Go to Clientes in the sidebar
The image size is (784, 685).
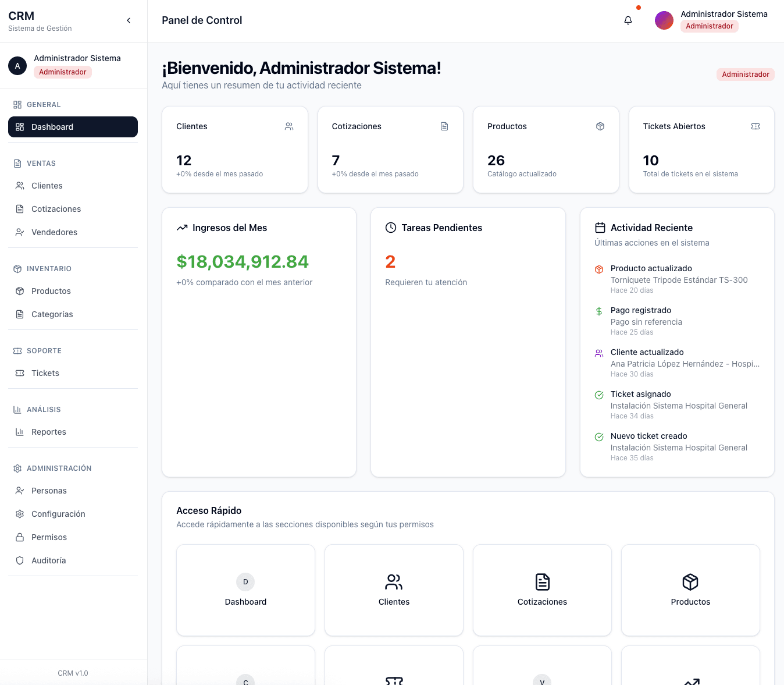(x=47, y=186)
